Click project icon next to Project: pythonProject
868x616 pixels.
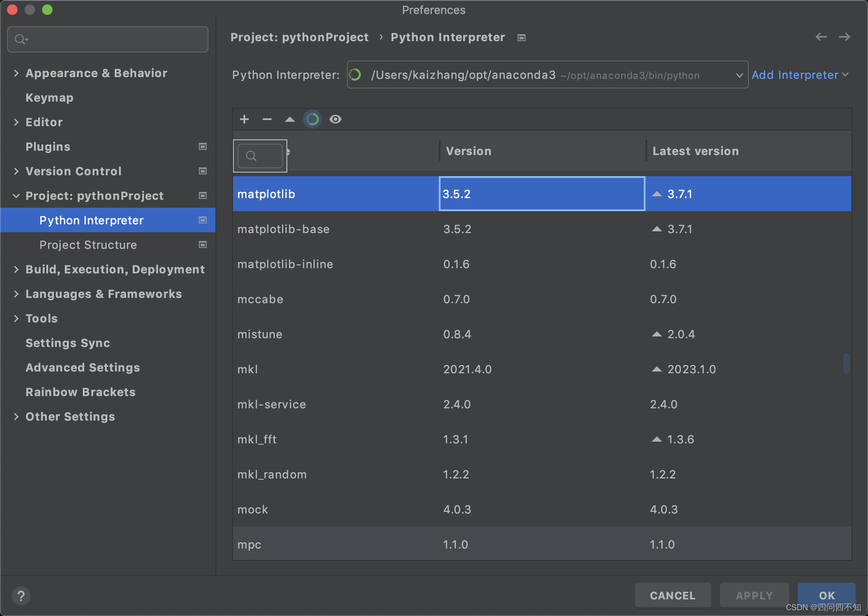tap(203, 195)
